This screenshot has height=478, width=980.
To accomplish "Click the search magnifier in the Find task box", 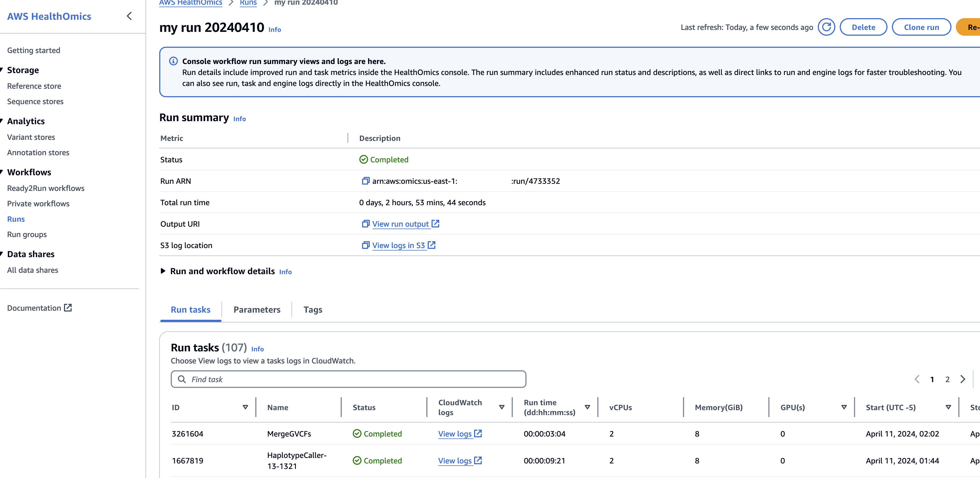I will (x=182, y=379).
